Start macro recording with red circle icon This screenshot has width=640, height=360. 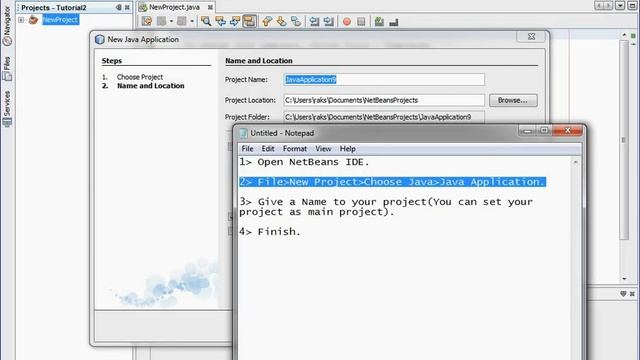tap(347, 22)
